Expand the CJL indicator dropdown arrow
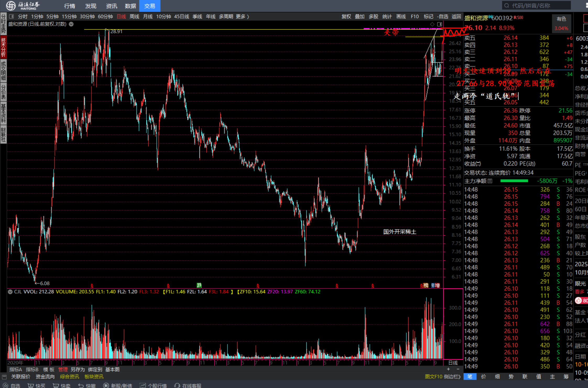Image resolution: width=588 pixels, height=388 pixels. (10, 292)
